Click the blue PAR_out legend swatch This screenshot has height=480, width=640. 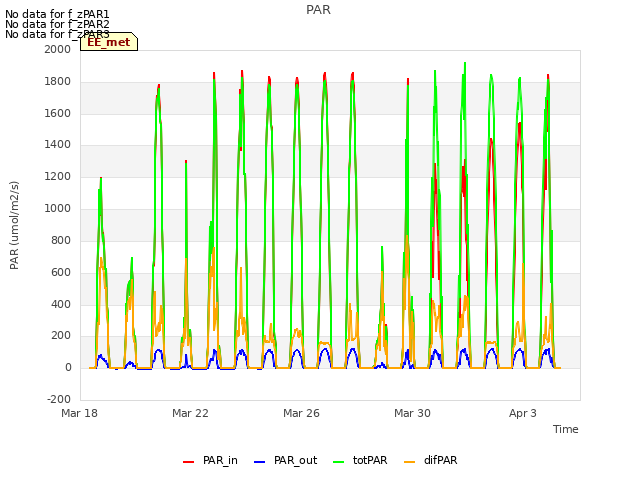tap(259, 462)
